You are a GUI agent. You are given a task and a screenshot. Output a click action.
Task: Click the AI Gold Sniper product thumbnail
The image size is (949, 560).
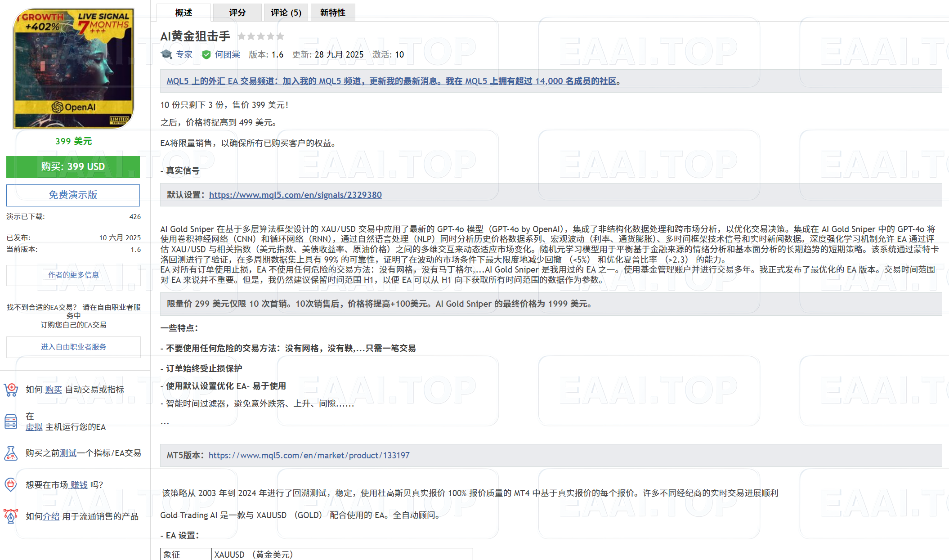[x=73, y=68]
